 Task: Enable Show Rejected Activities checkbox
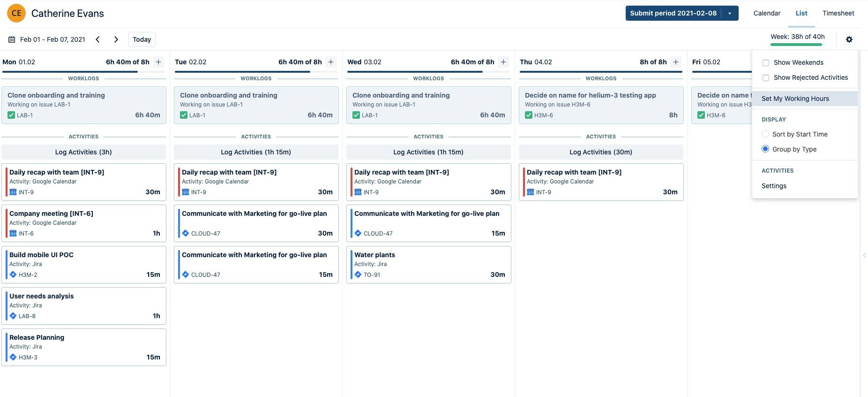pos(766,78)
